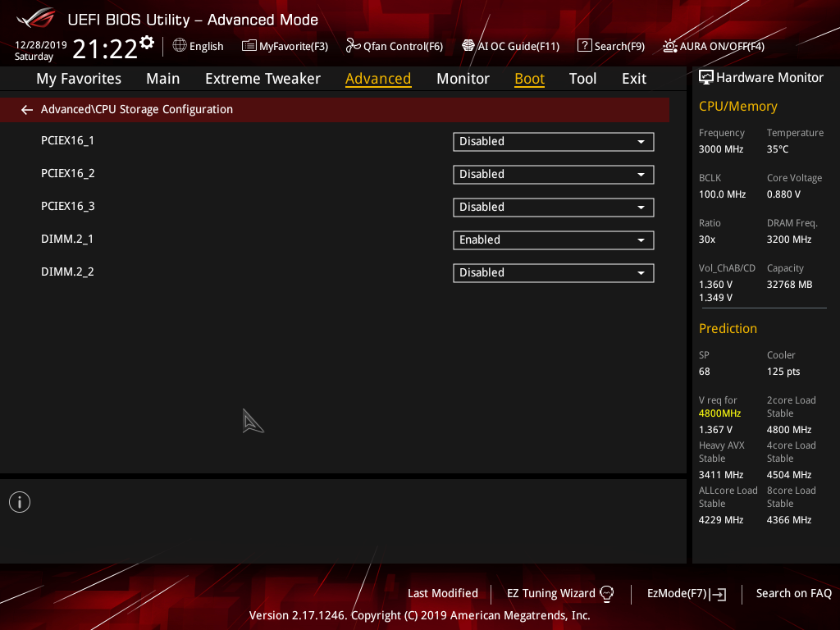Change language via English button

[x=199, y=46]
